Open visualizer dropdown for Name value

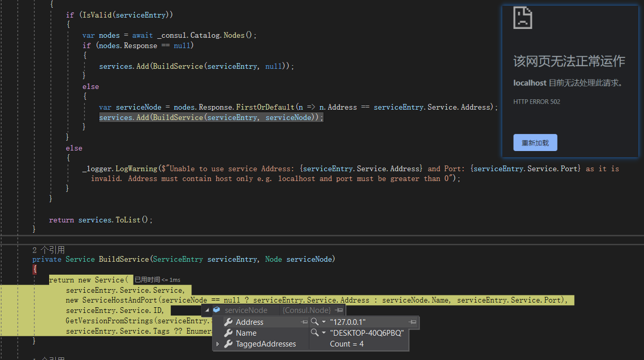coord(324,333)
